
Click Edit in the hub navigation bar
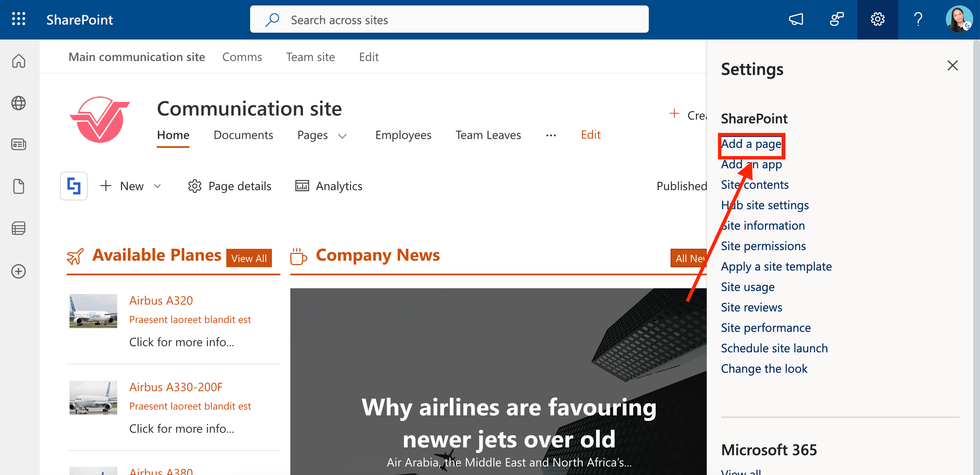(369, 57)
